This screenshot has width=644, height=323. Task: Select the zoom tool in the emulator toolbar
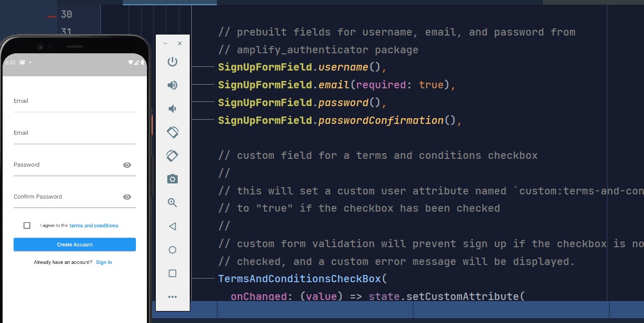(x=172, y=203)
